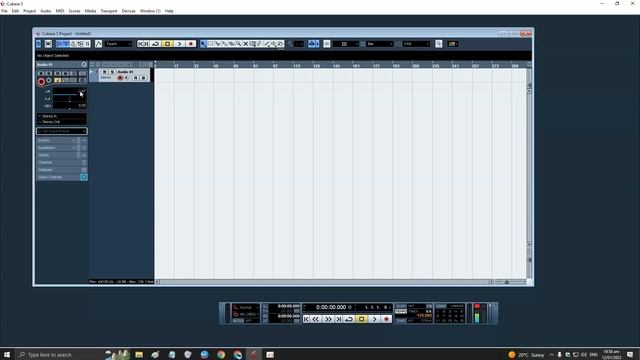Select the Split scissors tool
This screenshot has width=640, height=360.
pyautogui.click(x=217, y=44)
